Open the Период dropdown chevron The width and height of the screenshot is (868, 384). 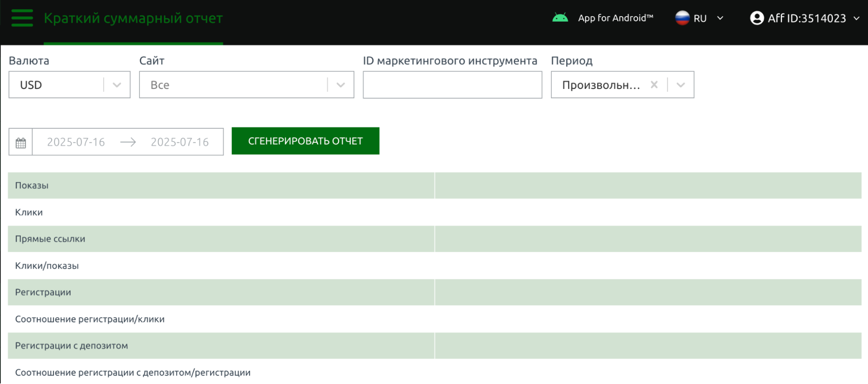680,85
